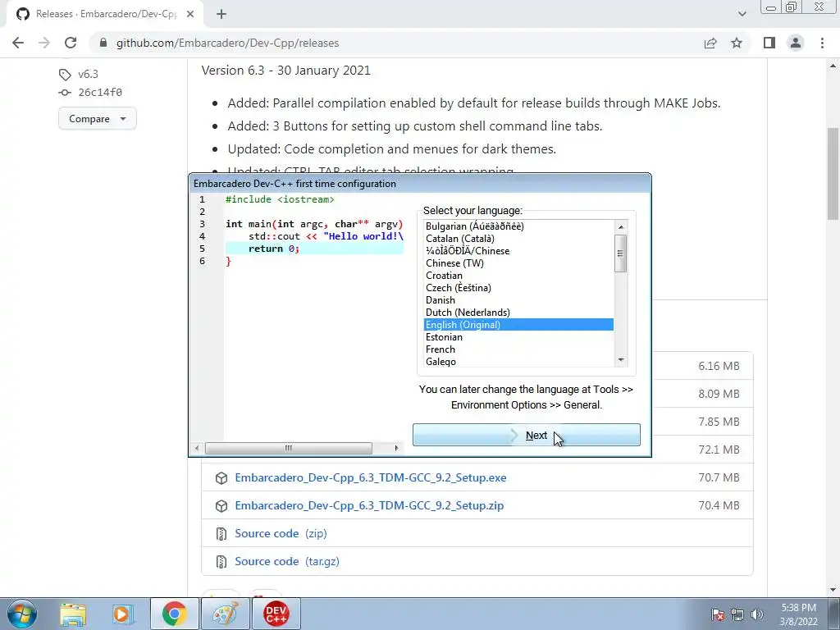Click language list scroll-down arrow
The image size is (840, 630).
tap(621, 360)
